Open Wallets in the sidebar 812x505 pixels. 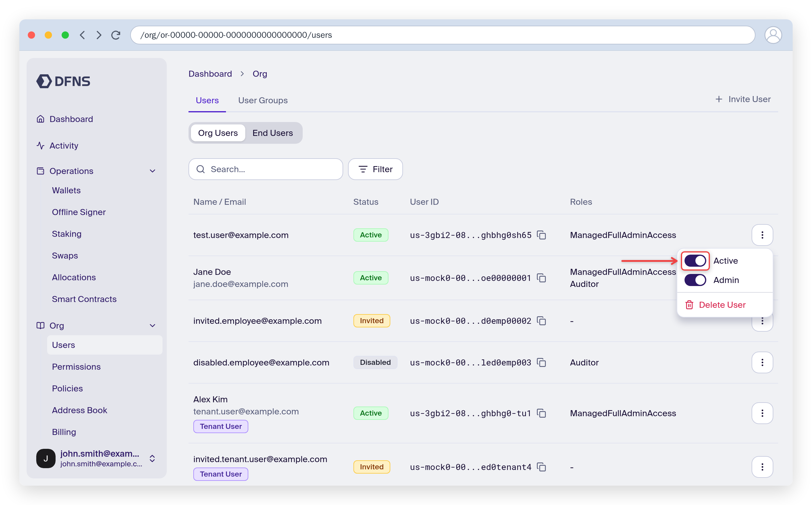click(x=66, y=190)
